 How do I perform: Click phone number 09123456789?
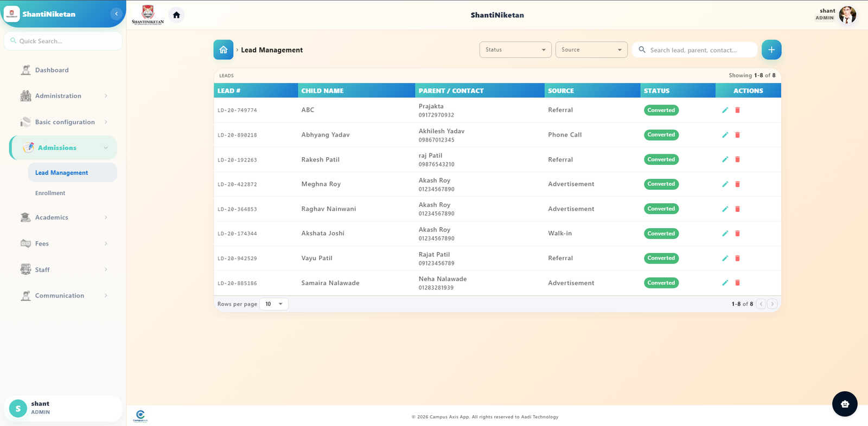click(436, 263)
